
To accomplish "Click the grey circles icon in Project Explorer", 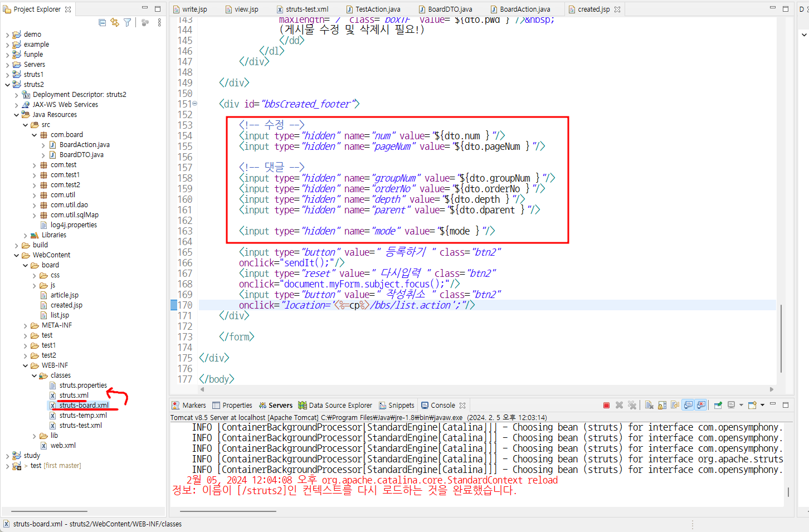I will (x=145, y=23).
